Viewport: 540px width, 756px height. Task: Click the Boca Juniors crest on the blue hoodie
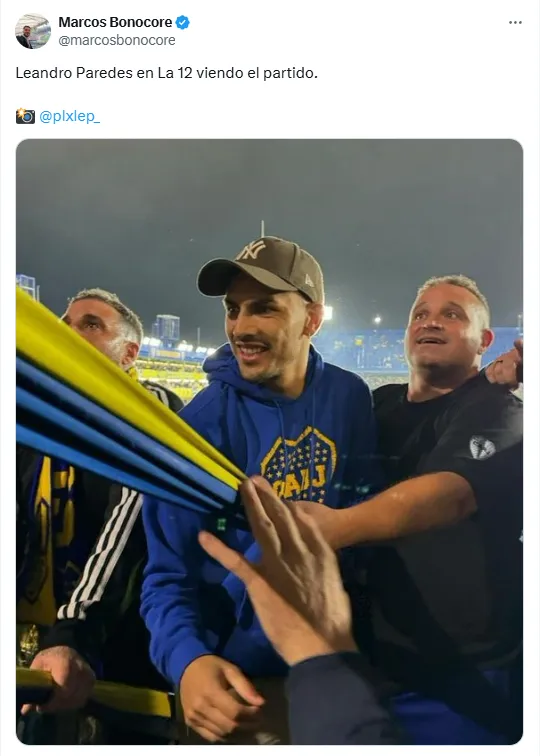[298, 465]
